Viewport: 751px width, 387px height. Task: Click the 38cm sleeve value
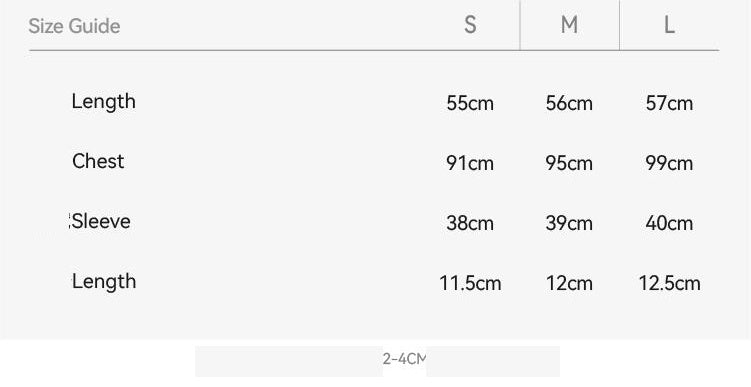point(470,223)
